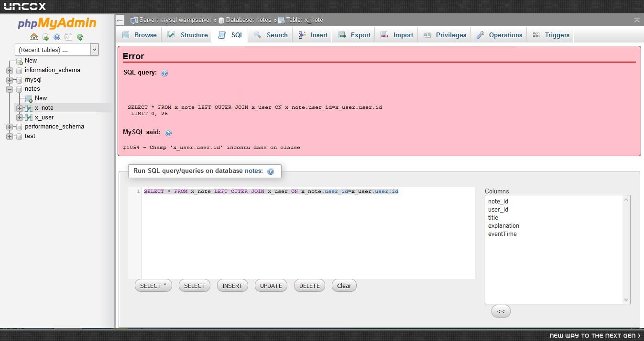Image resolution: width=644 pixels, height=341 pixels.
Task: Click the x_user table icon in tree
Action: (x=29, y=117)
